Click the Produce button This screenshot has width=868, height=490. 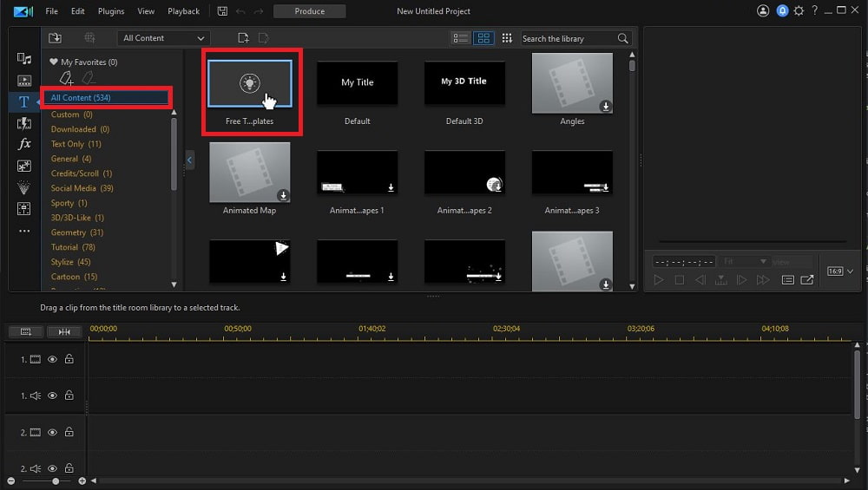tap(310, 11)
